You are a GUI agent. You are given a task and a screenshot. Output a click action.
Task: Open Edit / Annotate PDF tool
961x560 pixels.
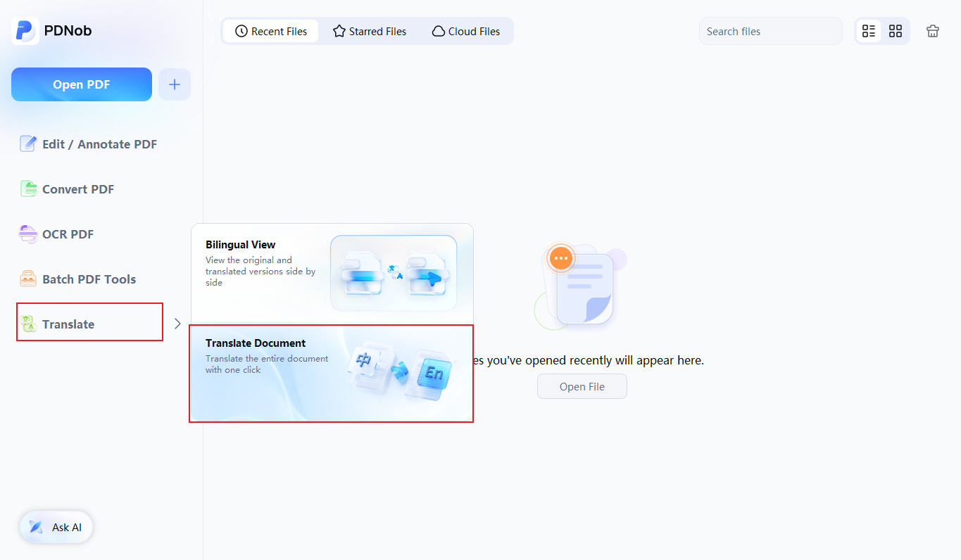pyautogui.click(x=89, y=144)
